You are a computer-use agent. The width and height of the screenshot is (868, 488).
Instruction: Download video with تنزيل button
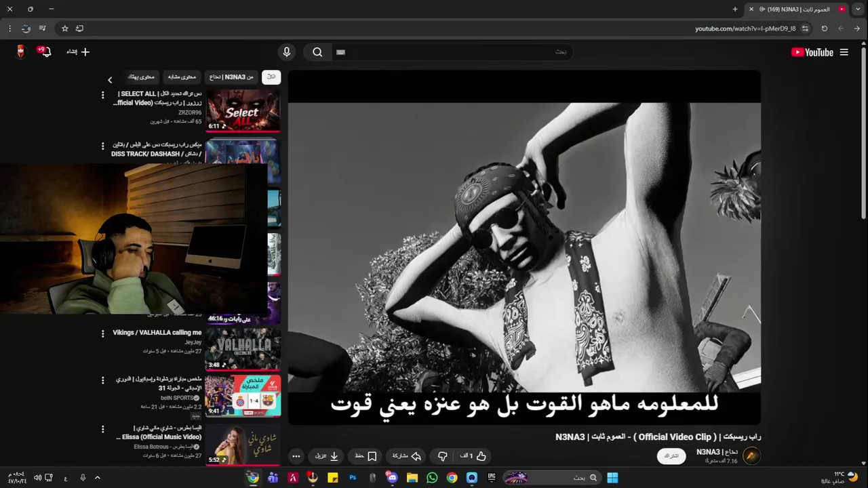pos(327,456)
